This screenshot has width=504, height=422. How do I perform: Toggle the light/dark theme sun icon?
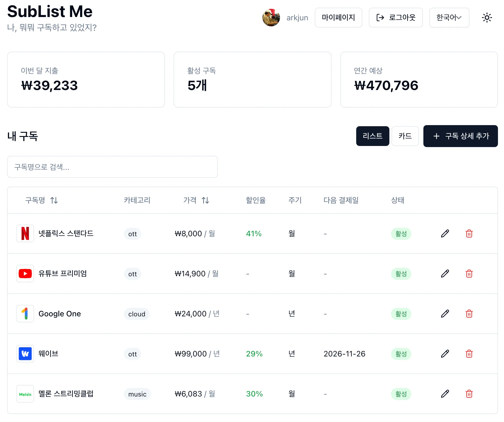pyautogui.click(x=487, y=18)
